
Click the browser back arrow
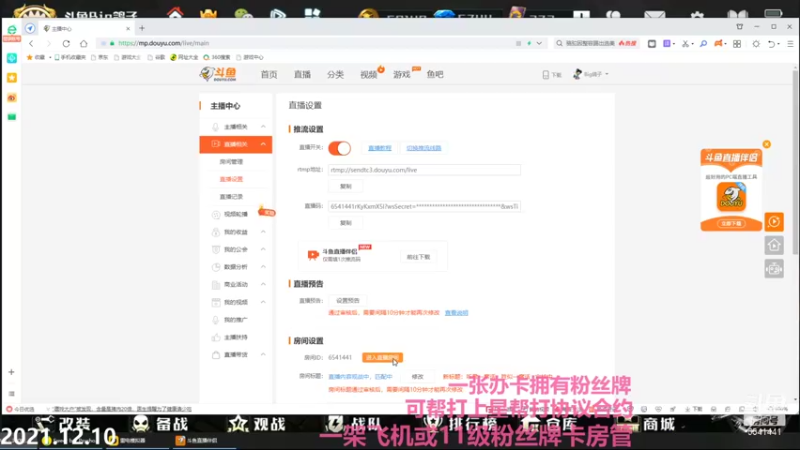tap(31, 43)
